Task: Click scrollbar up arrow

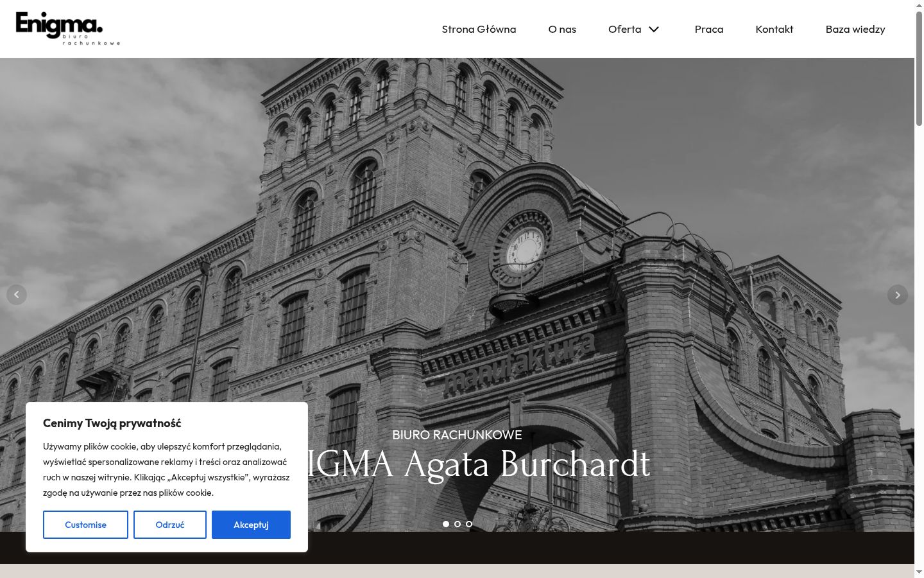Action: pyautogui.click(x=919, y=5)
